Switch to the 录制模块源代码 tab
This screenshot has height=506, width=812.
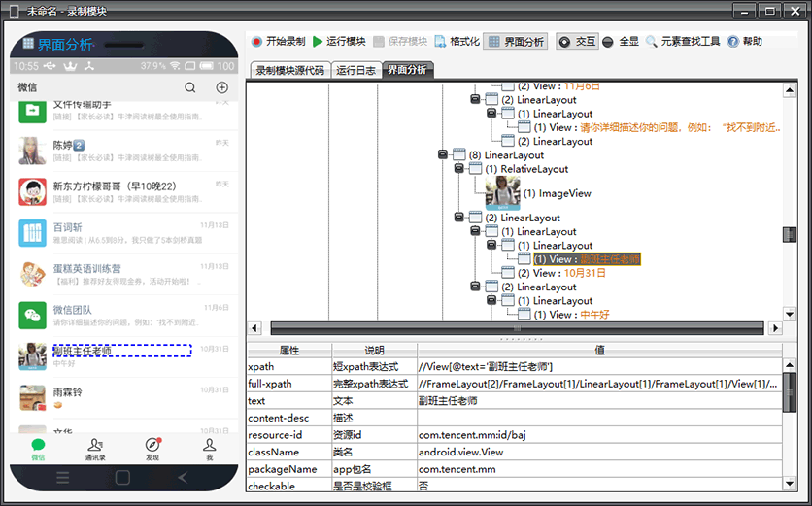290,71
